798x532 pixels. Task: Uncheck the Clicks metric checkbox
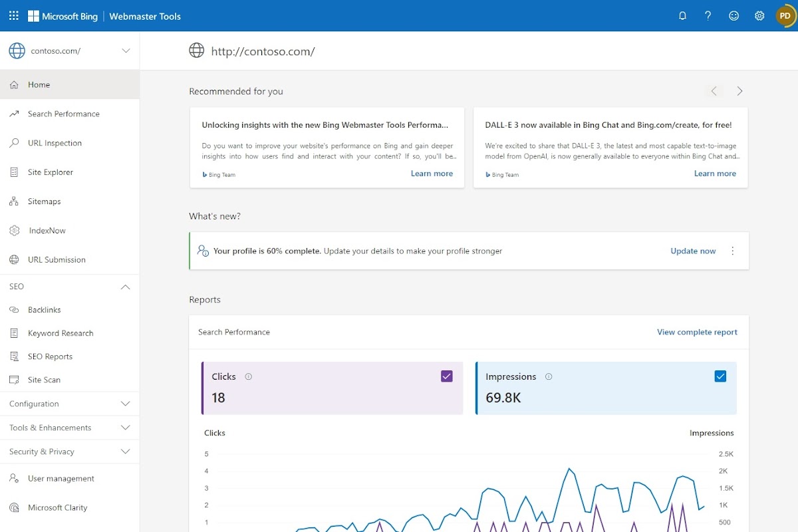coord(446,376)
